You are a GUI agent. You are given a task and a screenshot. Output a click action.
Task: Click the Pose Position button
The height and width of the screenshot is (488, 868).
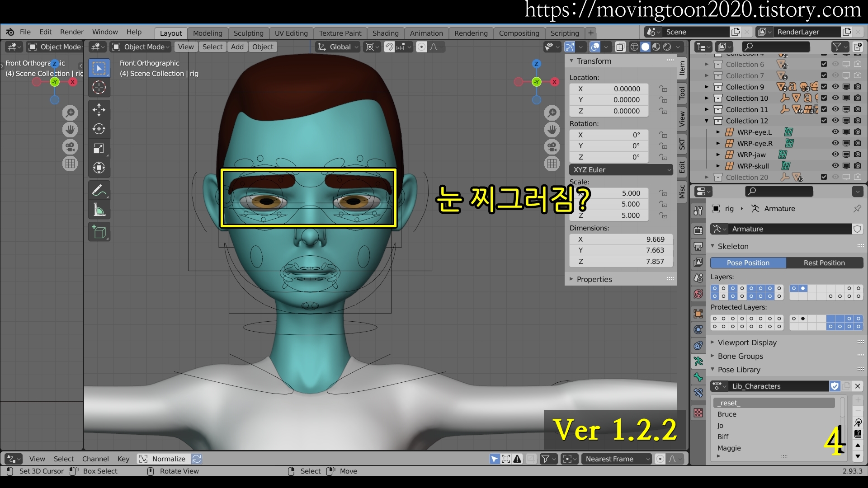748,263
